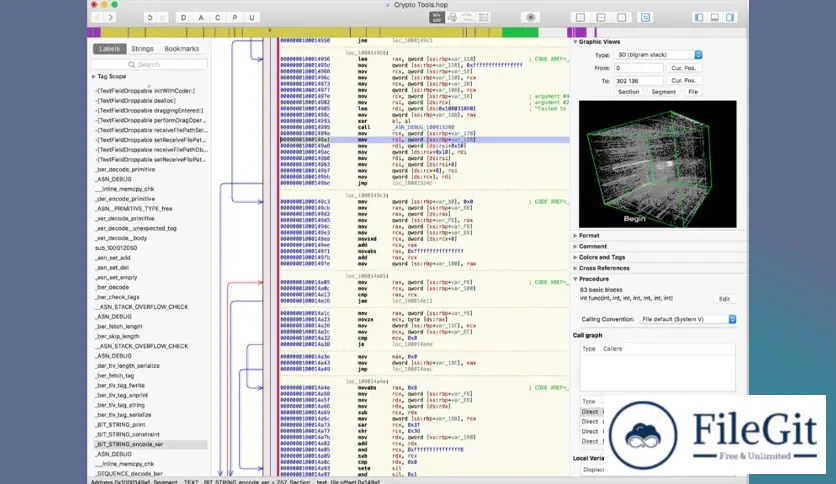Switch to the Strings tab

click(x=142, y=49)
